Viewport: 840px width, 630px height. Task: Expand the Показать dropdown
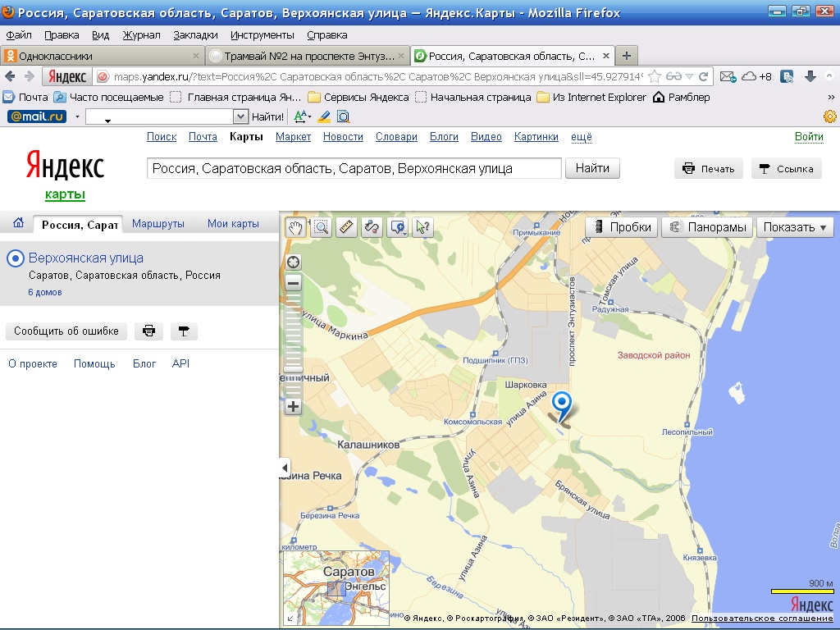(x=794, y=227)
